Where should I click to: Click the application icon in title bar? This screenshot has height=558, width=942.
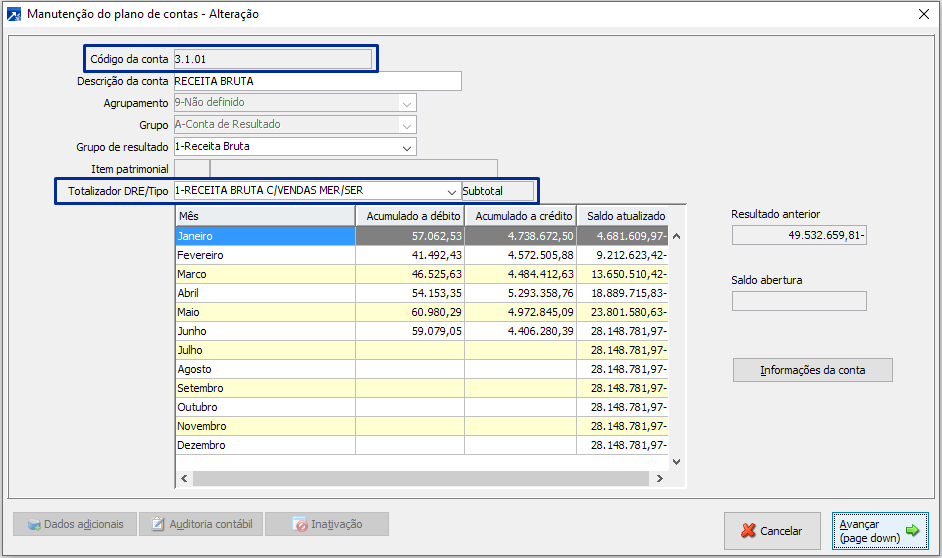(14, 15)
